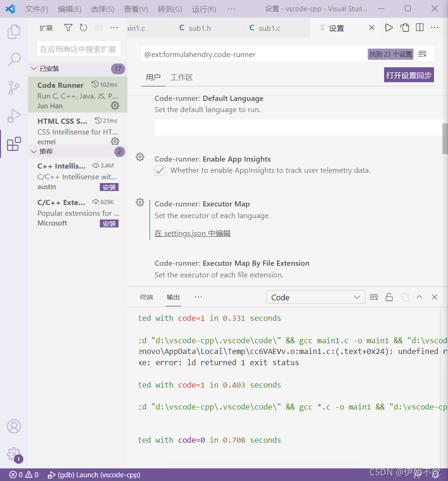Switch to the Output panel tab
This screenshot has width=448, height=481.
point(173,297)
